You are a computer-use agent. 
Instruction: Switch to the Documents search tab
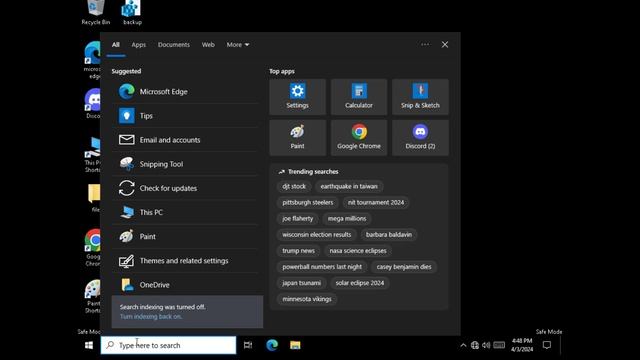174,44
